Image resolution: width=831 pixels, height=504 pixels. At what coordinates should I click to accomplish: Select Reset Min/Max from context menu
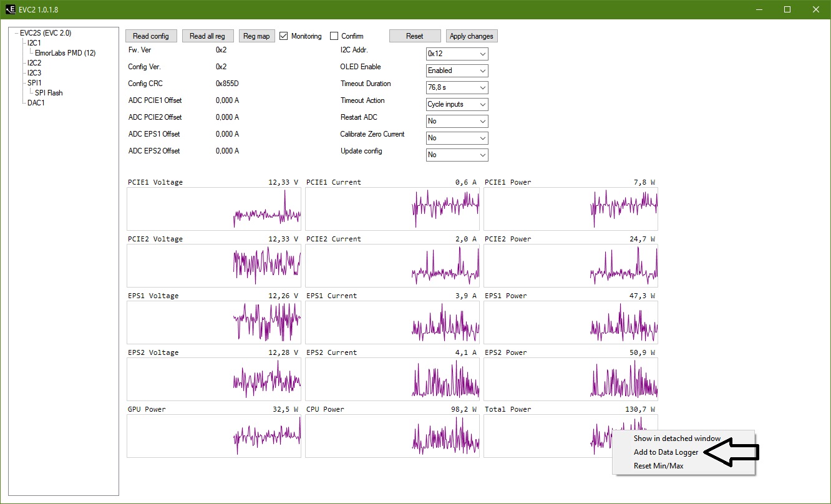point(658,466)
